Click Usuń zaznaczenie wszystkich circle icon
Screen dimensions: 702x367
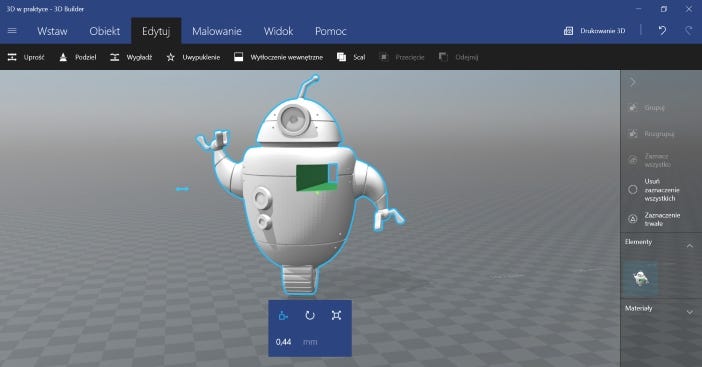pos(633,190)
